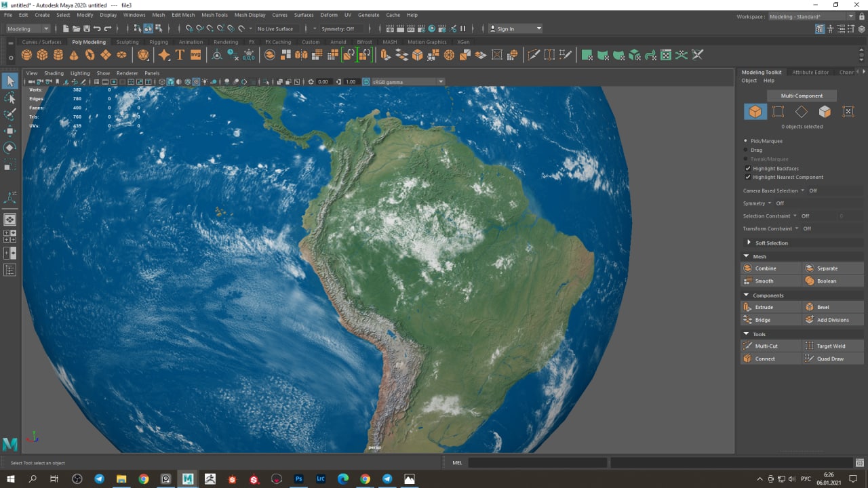Open the UV menu

point(348,14)
